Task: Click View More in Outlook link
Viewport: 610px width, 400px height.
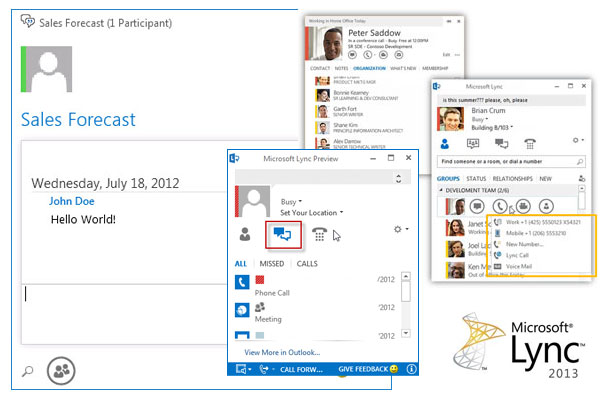Action: coord(282,353)
